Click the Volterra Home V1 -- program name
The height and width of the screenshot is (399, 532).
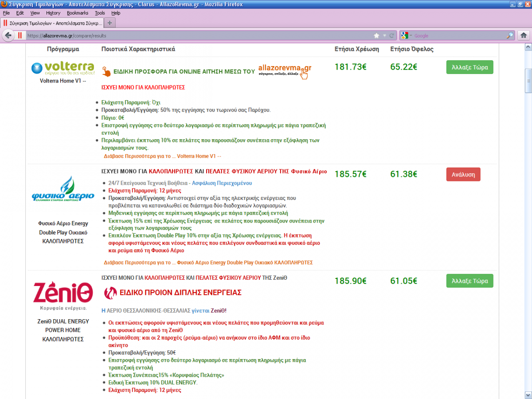coord(63,81)
